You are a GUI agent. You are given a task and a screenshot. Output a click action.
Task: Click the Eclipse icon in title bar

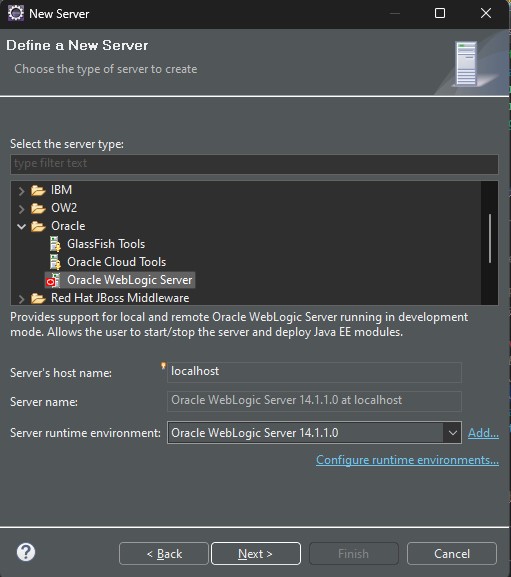click(16, 13)
